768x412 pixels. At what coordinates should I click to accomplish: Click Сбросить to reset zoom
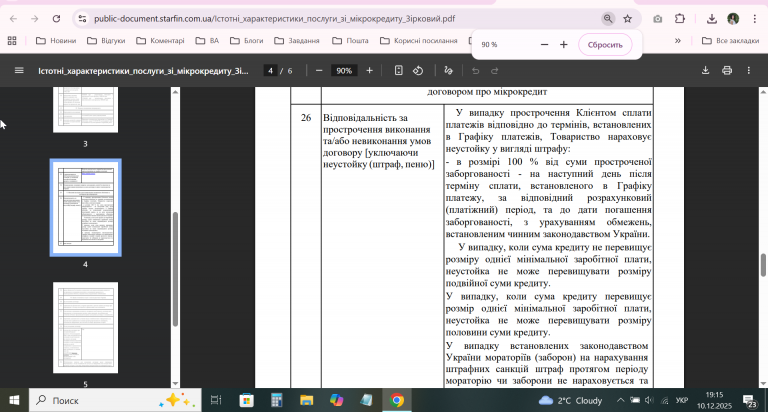(604, 45)
